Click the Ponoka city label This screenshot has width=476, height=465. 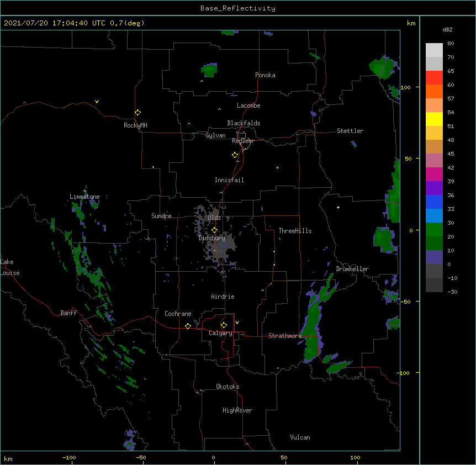pyautogui.click(x=265, y=75)
